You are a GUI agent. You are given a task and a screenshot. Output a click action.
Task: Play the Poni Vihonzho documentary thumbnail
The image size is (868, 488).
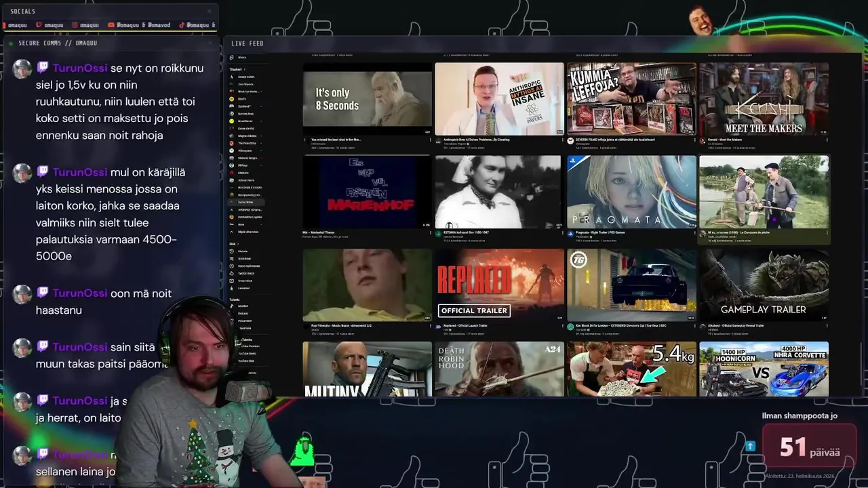(367, 285)
